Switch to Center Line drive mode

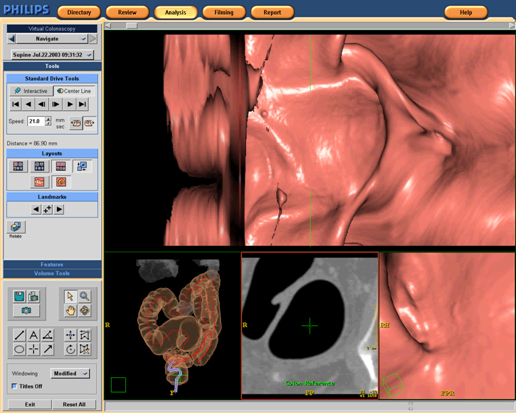[74, 91]
